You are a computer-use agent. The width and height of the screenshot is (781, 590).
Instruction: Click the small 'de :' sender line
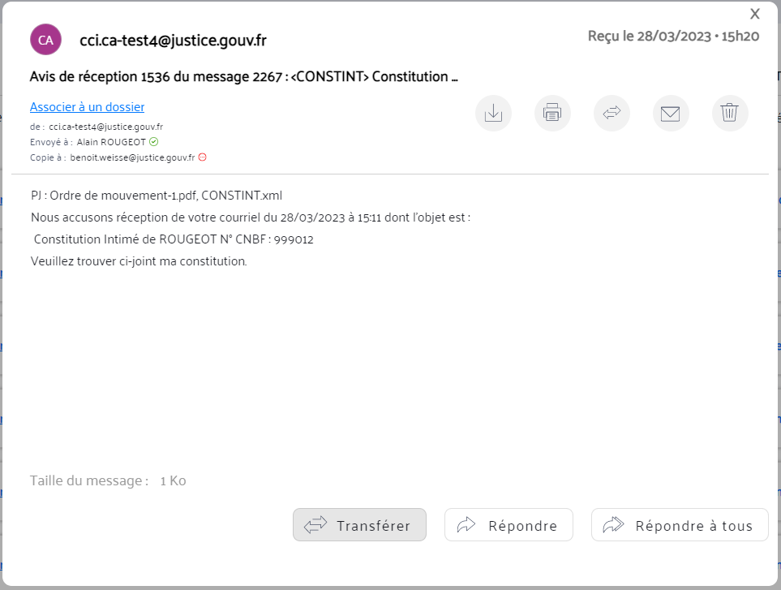tap(97, 126)
